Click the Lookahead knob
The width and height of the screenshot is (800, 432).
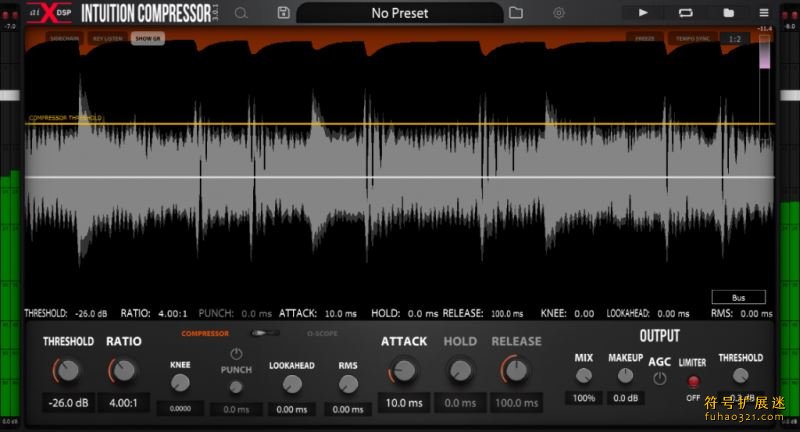pyautogui.click(x=292, y=384)
